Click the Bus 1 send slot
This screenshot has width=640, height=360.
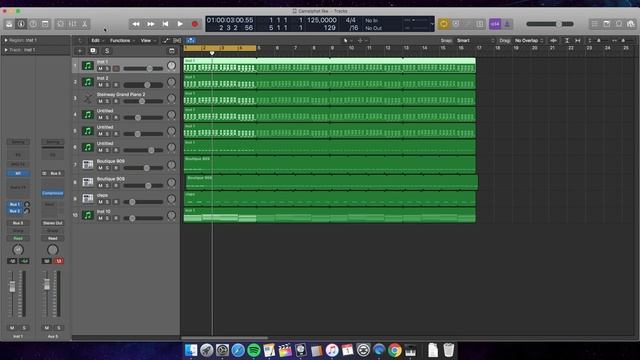coord(15,204)
